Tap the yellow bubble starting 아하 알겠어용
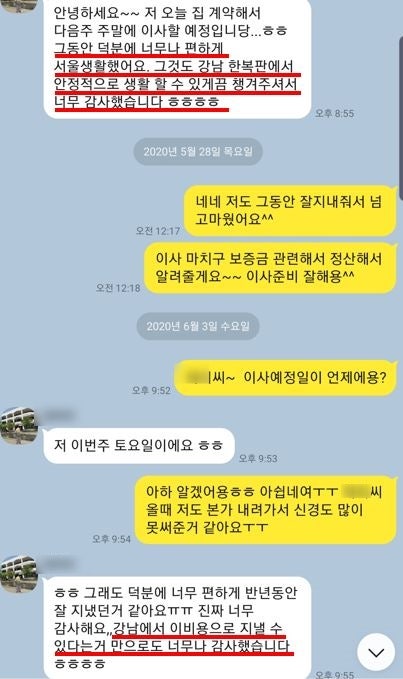 coord(265,509)
